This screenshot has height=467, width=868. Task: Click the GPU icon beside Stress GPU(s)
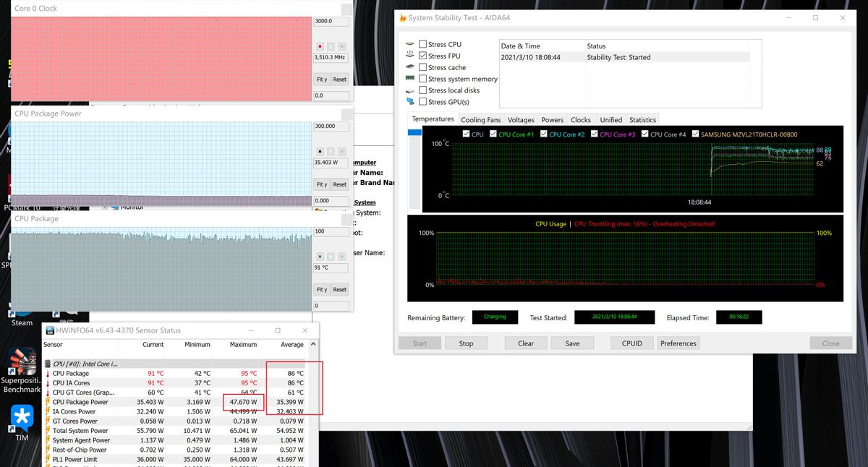click(x=410, y=101)
